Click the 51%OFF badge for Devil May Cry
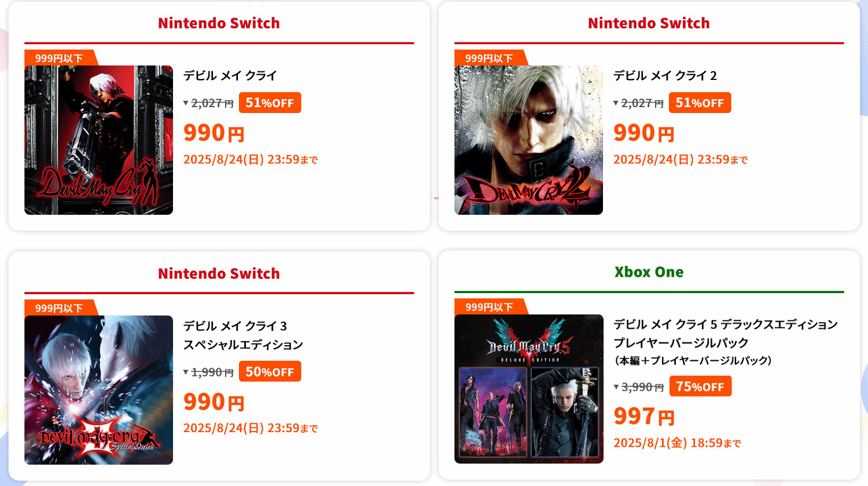Viewport: 868px width, 486px height. pyautogui.click(x=270, y=103)
